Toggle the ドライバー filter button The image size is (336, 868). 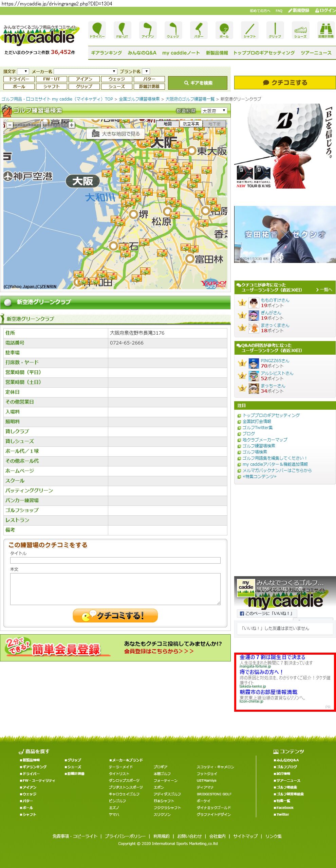coord(19,79)
